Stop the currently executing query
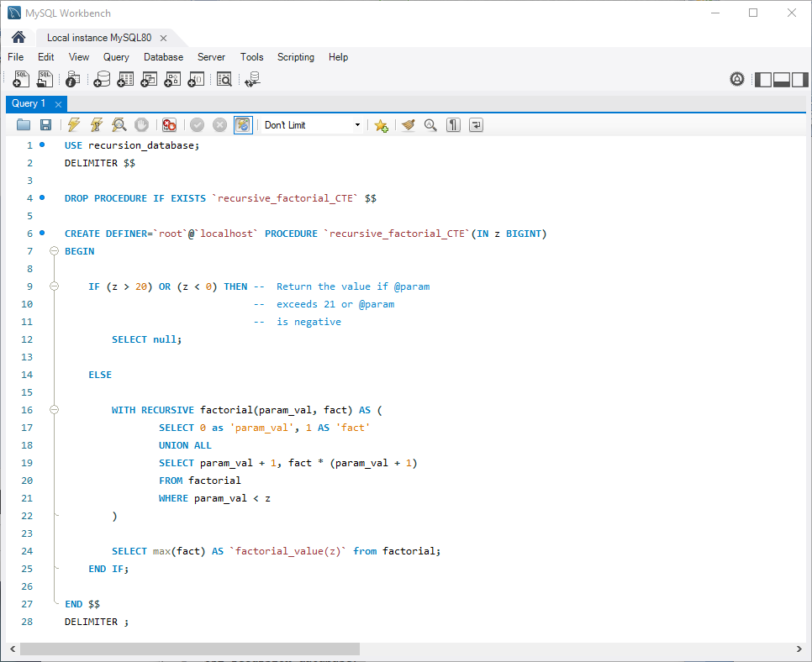The width and height of the screenshot is (812, 662). (x=141, y=124)
